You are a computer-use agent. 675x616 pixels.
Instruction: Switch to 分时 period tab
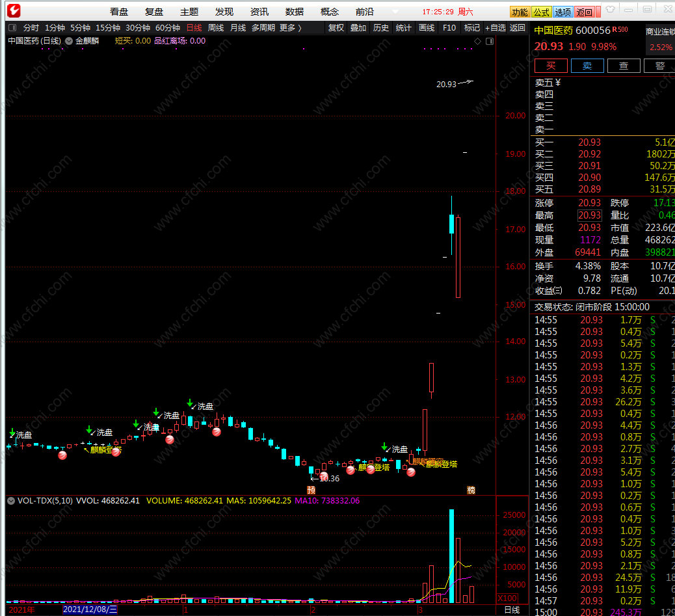point(31,28)
